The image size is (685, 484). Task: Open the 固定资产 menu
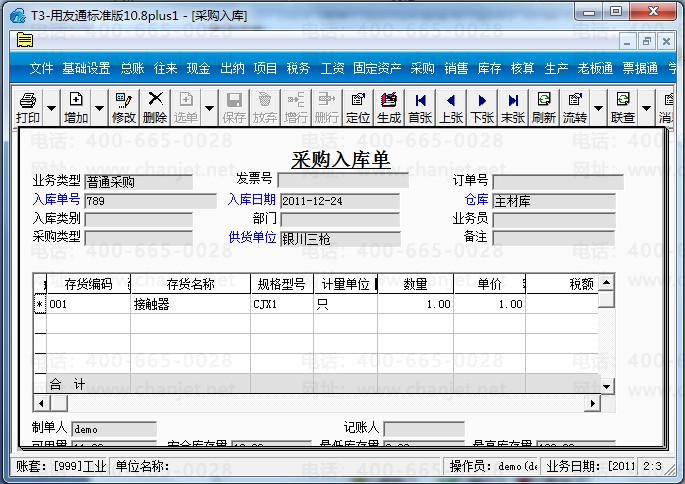[x=377, y=68]
